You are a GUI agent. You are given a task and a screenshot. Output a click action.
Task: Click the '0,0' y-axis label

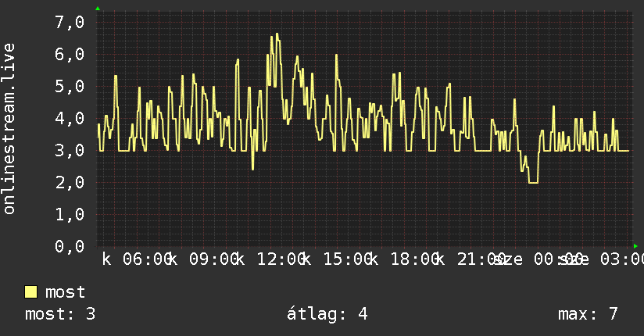coord(70,246)
